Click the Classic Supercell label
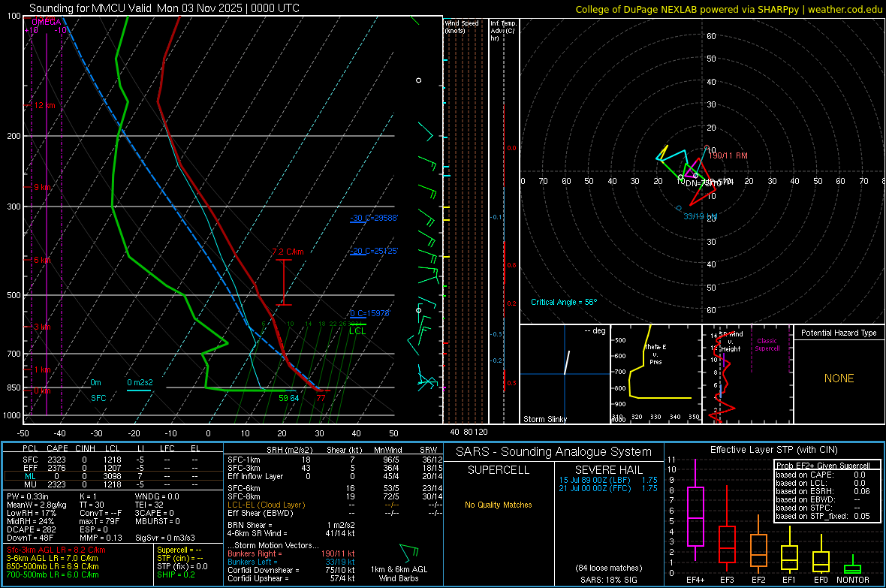The image size is (886, 588). (x=767, y=345)
